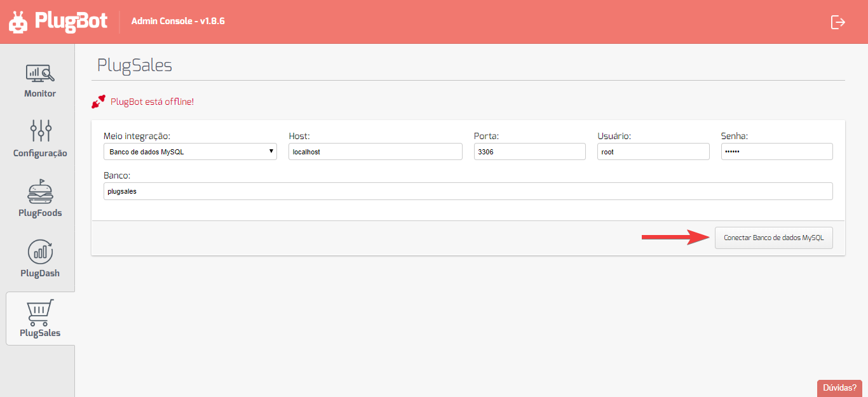Click the logout icon in header
The image size is (868, 397).
(838, 22)
